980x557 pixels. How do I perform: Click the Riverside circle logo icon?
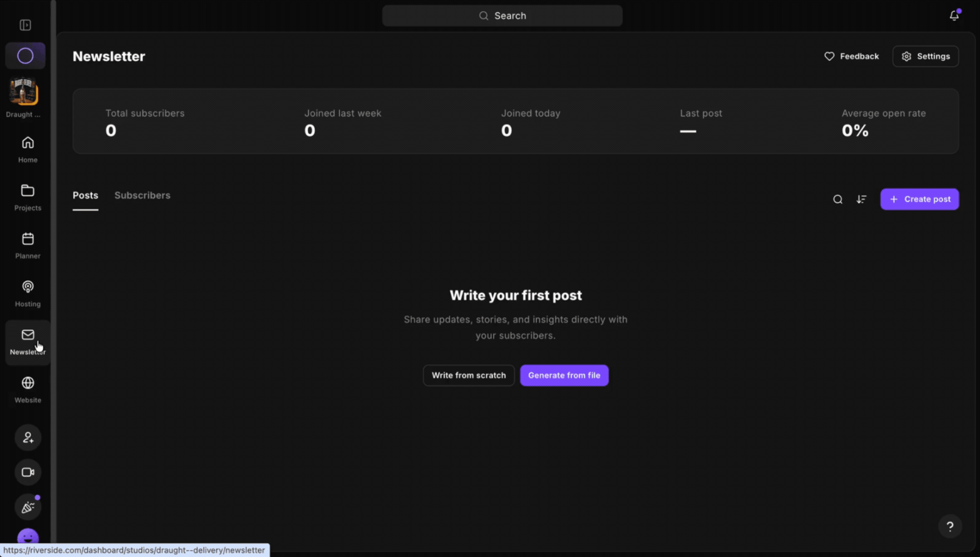point(25,56)
